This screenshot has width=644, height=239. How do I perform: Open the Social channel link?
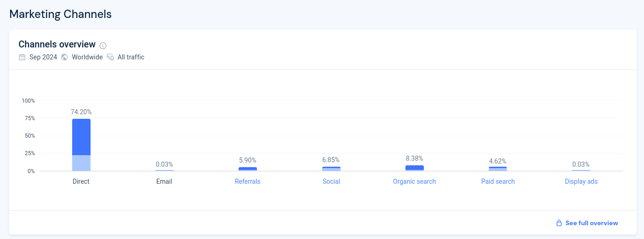tap(331, 181)
